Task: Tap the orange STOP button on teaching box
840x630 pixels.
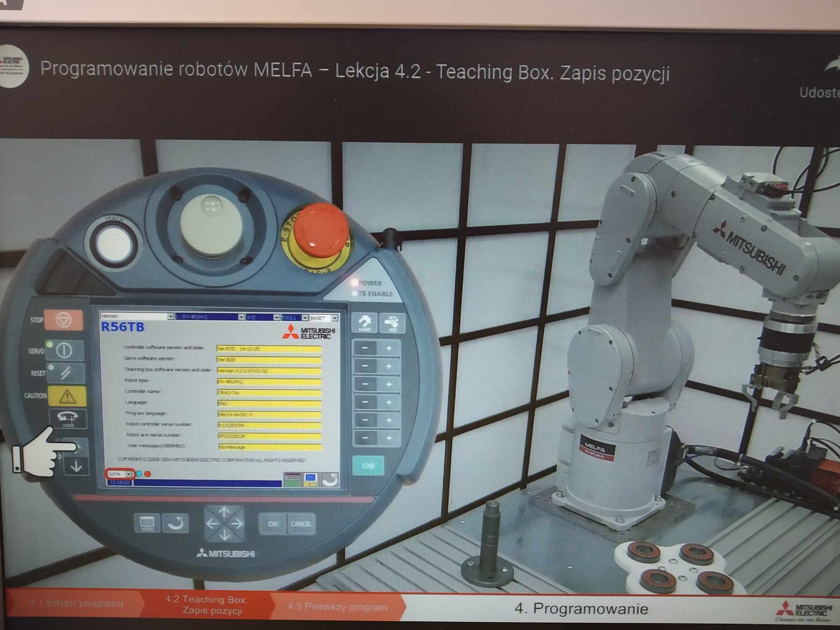Action: [x=63, y=320]
